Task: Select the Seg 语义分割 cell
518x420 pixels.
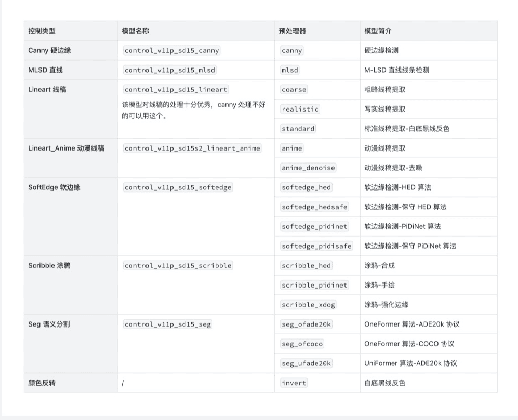Action: click(71, 344)
